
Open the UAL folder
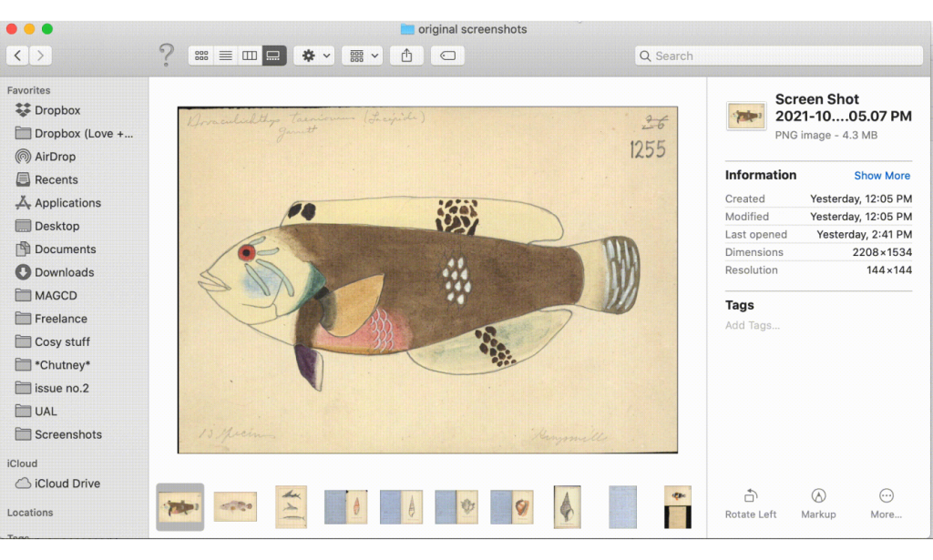36,412
